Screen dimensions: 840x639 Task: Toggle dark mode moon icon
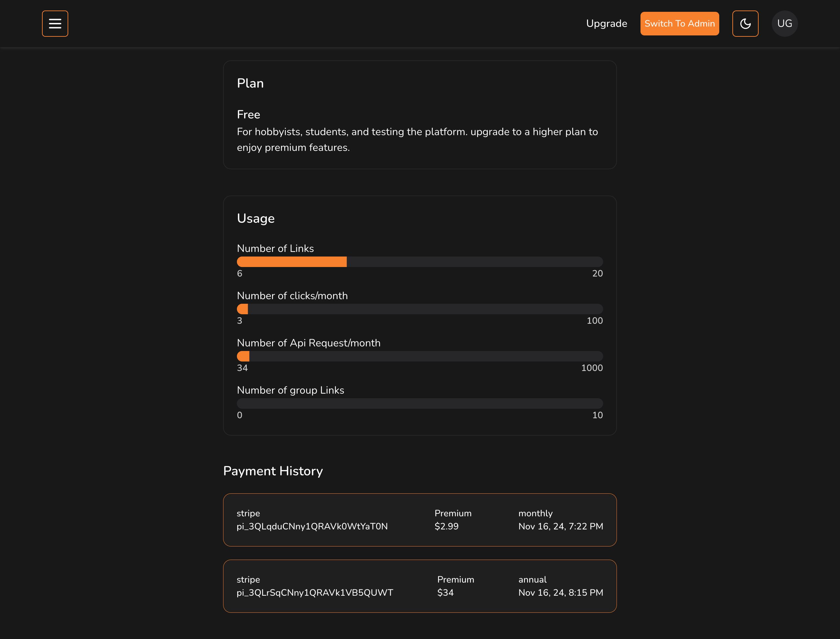coord(745,24)
